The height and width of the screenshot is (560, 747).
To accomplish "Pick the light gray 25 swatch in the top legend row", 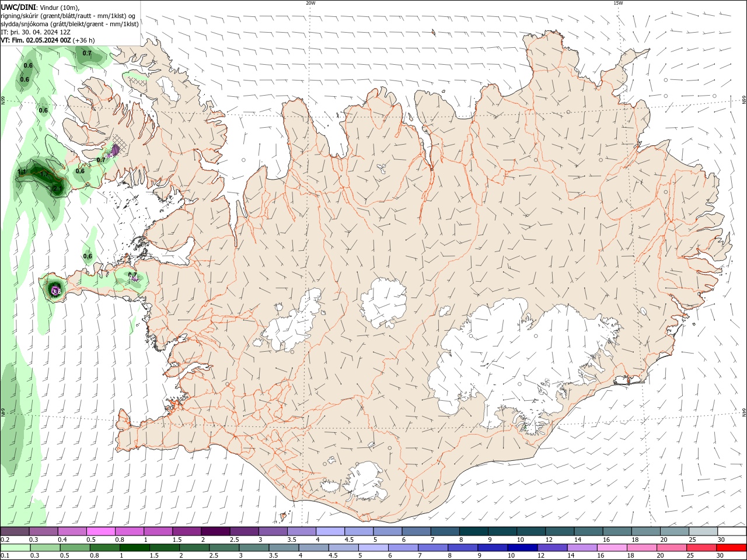I will 703,531.
